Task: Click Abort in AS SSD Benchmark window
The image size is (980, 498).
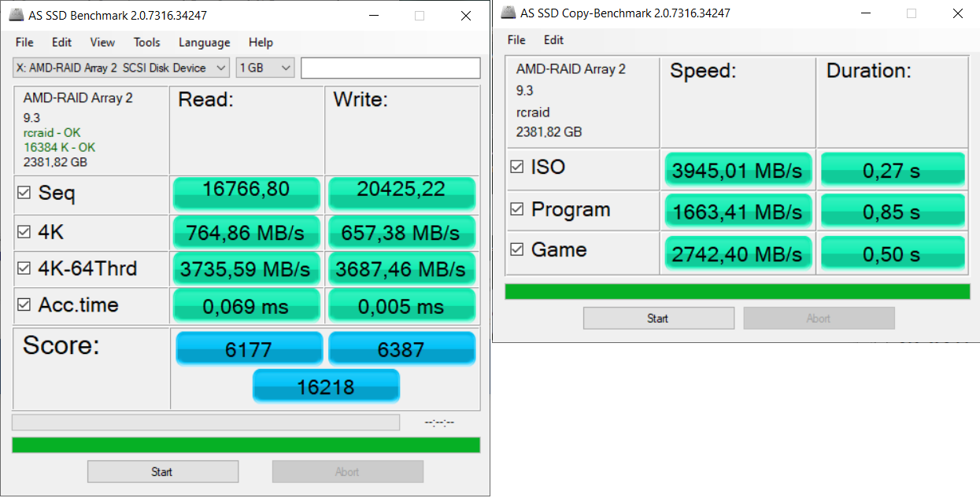Action: (347, 472)
